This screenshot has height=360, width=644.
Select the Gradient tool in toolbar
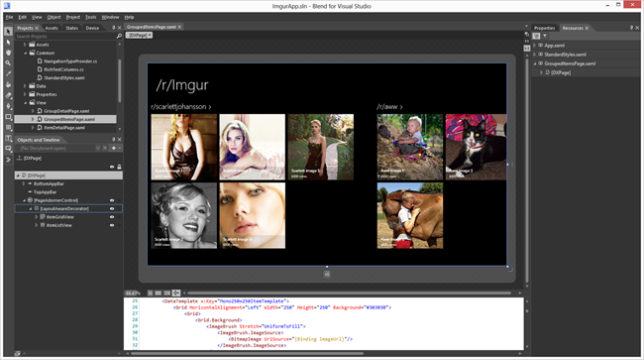(x=8, y=95)
